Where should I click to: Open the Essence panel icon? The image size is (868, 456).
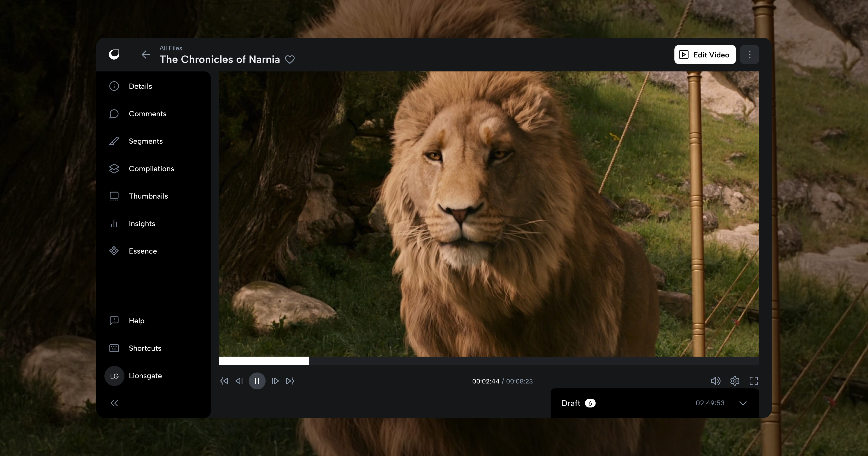tap(114, 251)
